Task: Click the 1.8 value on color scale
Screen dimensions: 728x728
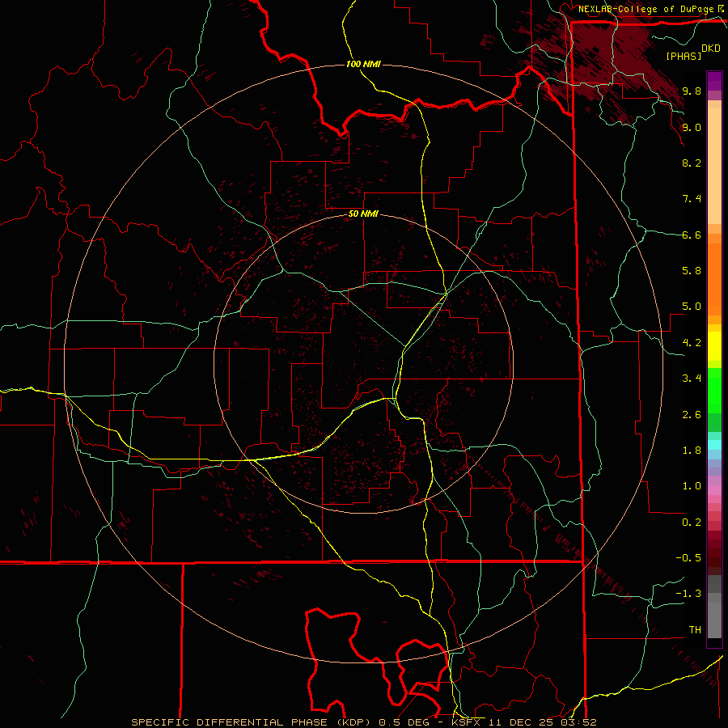Action: point(692,451)
